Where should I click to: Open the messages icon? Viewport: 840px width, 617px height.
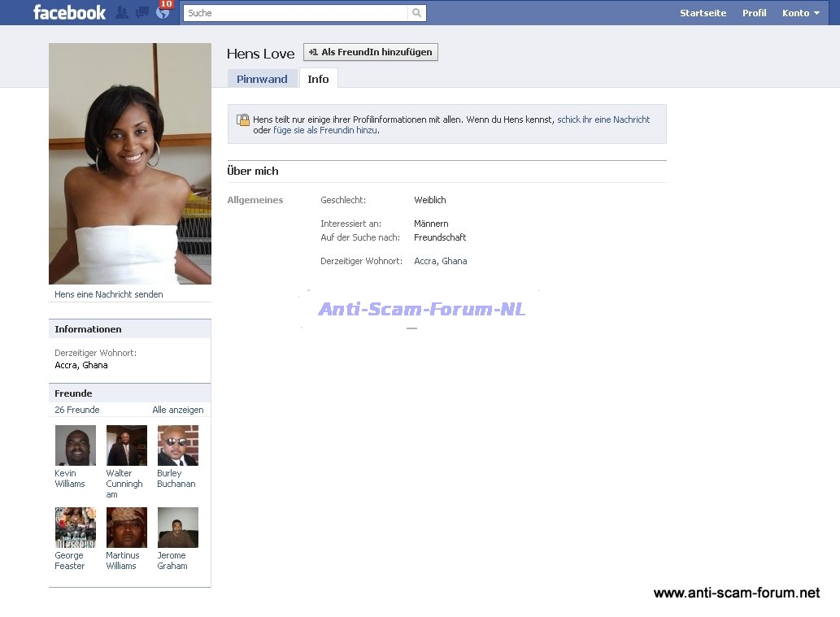[x=141, y=13]
